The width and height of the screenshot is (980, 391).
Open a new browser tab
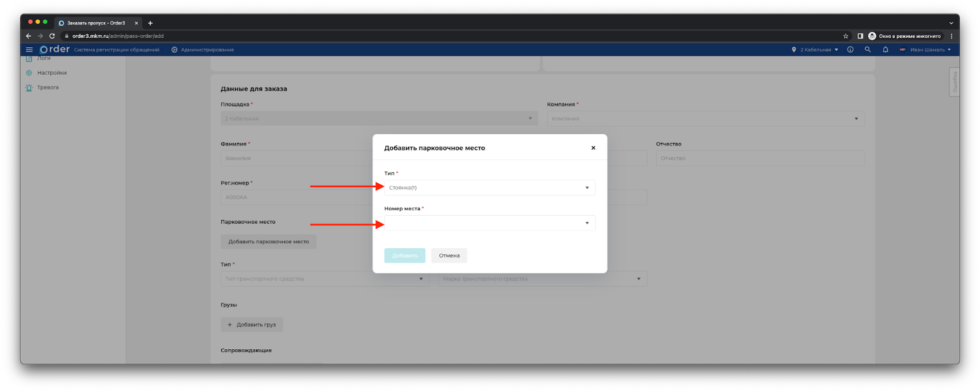click(x=150, y=23)
